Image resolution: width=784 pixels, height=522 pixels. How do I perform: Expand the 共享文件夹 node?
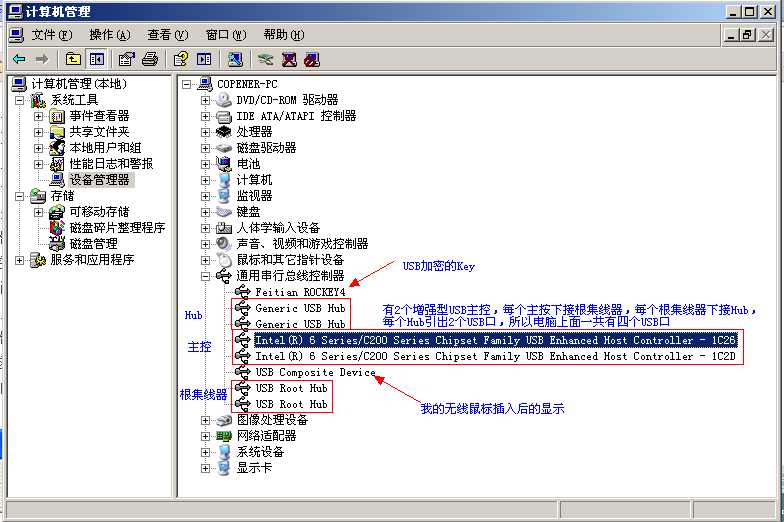(x=38, y=132)
